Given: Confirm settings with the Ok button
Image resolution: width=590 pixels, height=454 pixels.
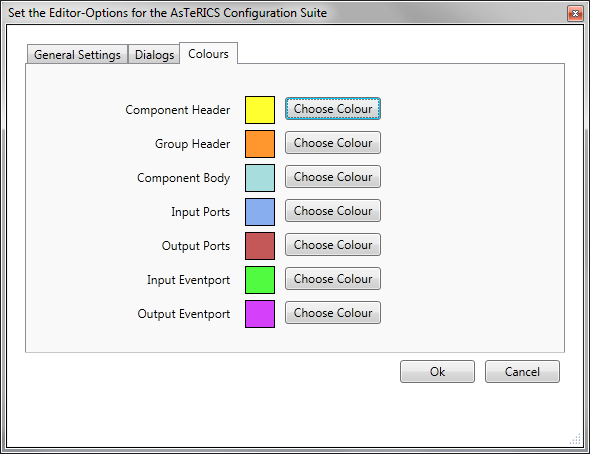Looking at the screenshot, I should pyautogui.click(x=437, y=372).
